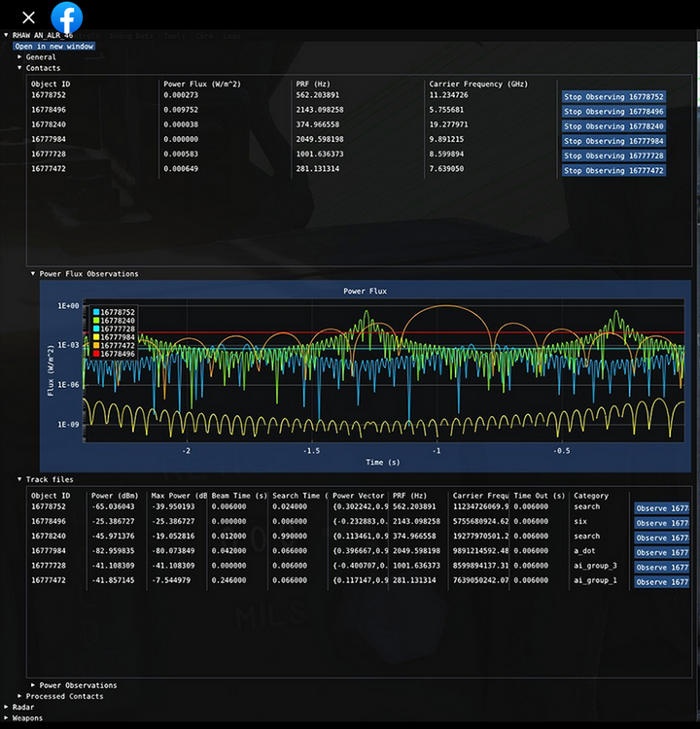Stop observing contact 16777472

613,171
